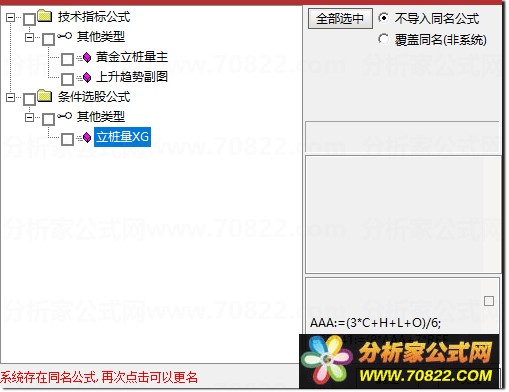This screenshot has height=392, width=509.
Task: Tick the 上升趋势副图 formula checkbox
Action: 68,79
